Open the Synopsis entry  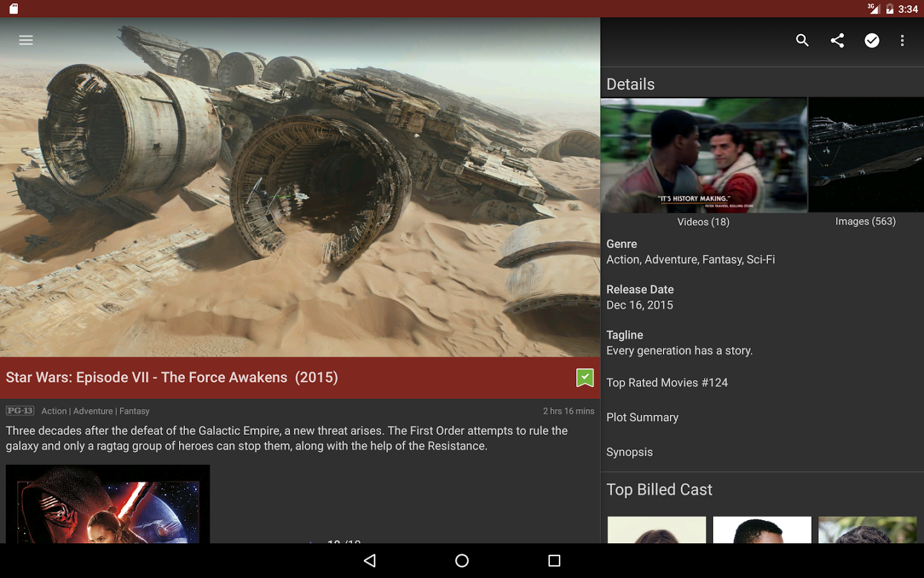629,452
